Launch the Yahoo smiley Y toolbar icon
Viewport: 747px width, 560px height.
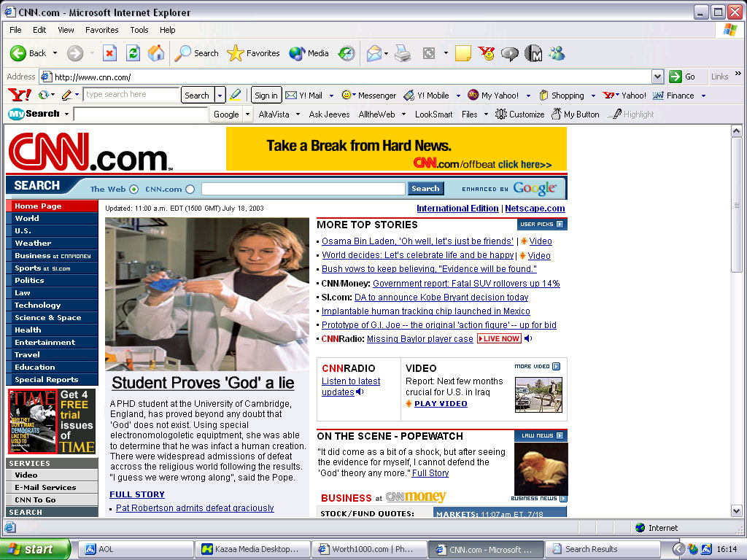point(487,53)
